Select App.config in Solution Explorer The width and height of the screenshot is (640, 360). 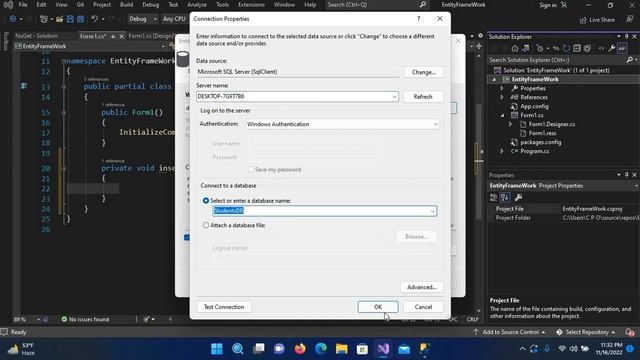click(x=534, y=107)
